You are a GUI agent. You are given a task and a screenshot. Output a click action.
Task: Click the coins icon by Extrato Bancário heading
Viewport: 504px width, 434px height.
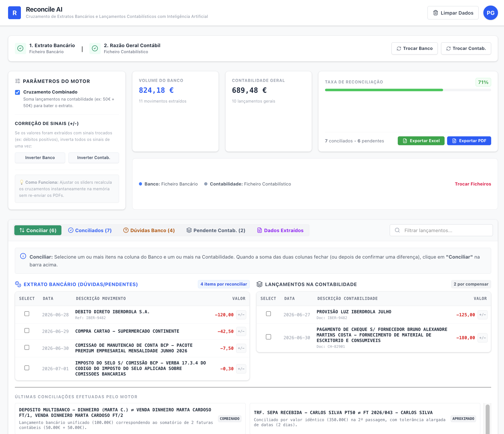click(18, 284)
